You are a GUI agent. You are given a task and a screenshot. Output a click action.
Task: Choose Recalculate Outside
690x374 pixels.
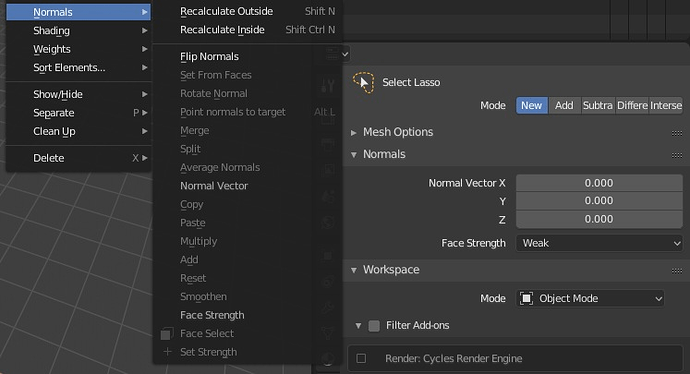coord(248,11)
